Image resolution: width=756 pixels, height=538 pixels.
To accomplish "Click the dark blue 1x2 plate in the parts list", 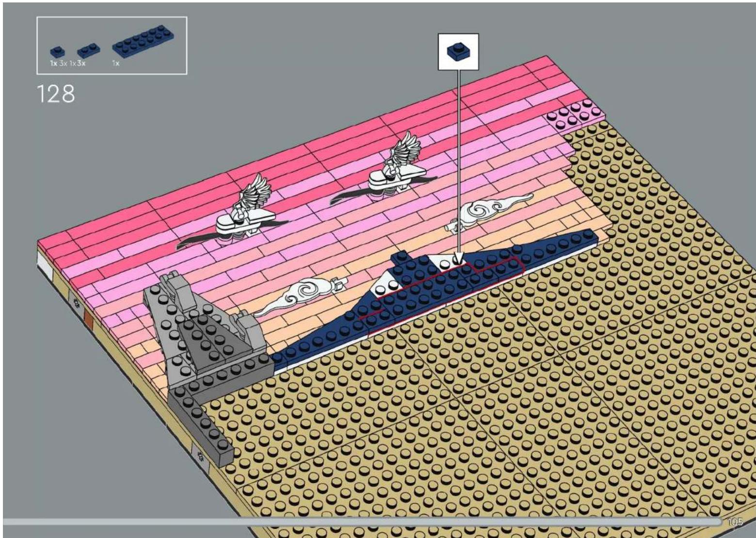I will coord(88,50).
